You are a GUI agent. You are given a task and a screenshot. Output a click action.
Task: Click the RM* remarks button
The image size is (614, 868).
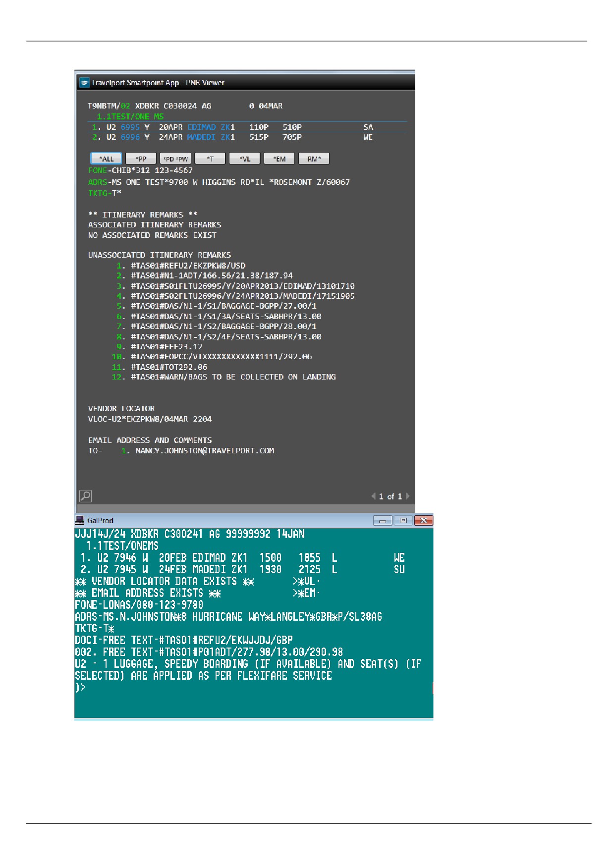(314, 159)
